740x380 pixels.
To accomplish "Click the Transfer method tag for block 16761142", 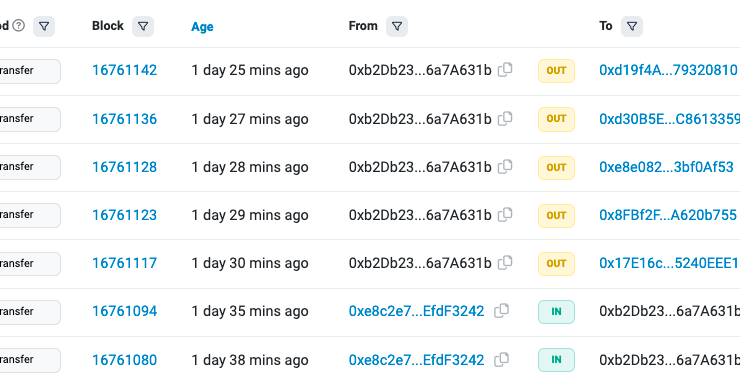I will tap(30, 71).
